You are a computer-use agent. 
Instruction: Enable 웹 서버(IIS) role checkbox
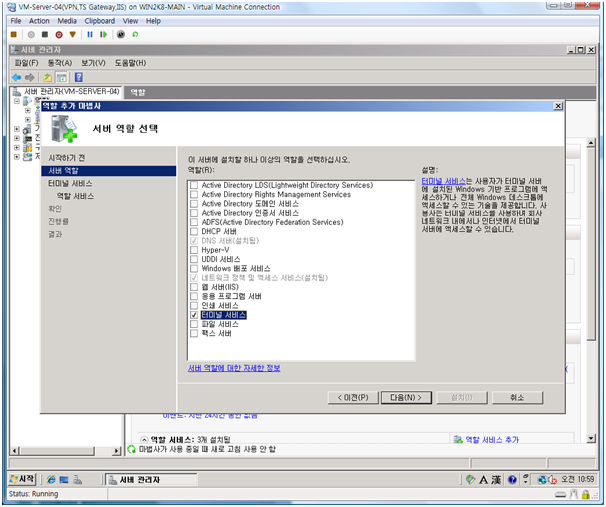(194, 287)
